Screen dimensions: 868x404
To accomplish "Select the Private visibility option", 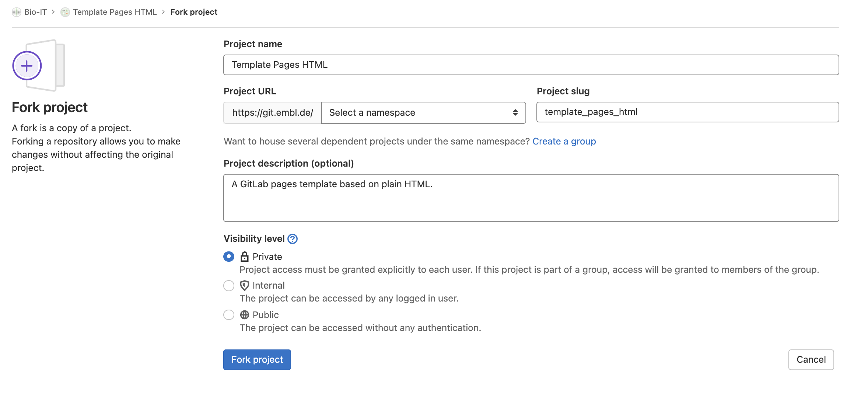I will 228,256.
